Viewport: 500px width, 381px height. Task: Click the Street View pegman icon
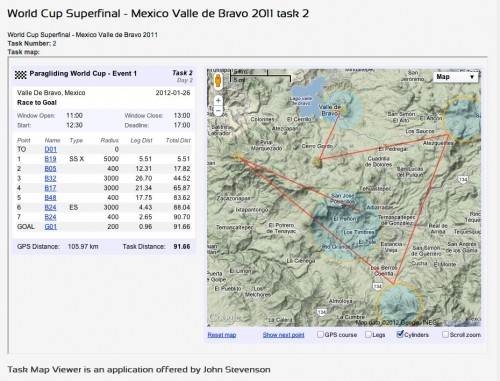218,81
